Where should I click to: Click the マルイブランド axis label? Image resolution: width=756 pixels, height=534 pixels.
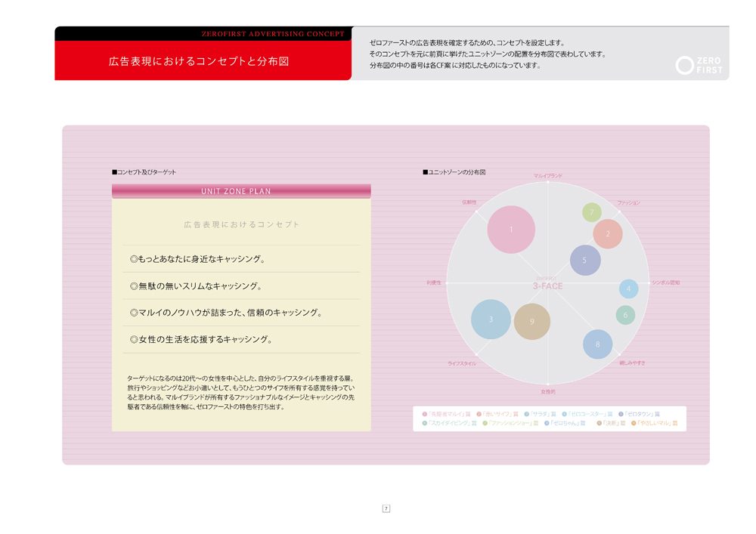547,176
